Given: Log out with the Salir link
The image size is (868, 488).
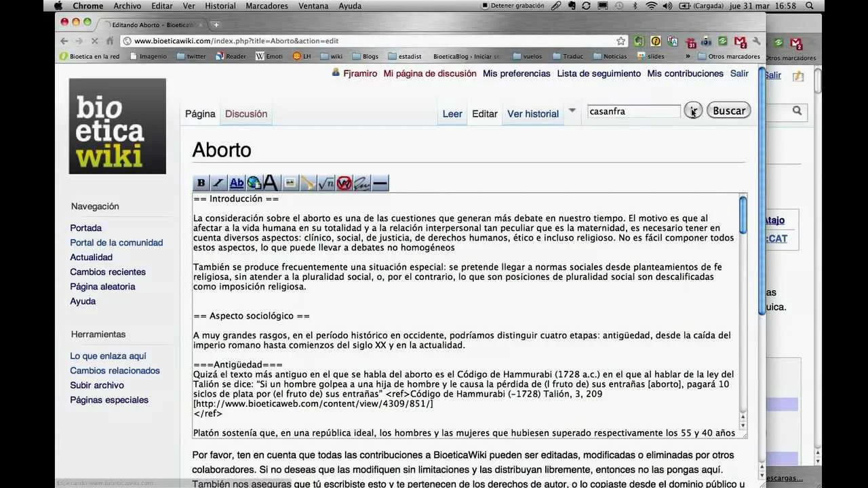Looking at the screenshot, I should click(740, 73).
